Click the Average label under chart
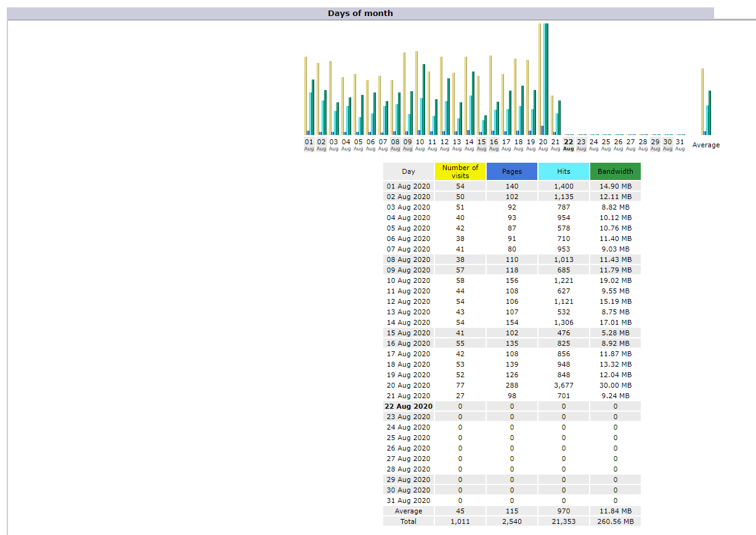Screen dimensions: 756x535 (706, 145)
